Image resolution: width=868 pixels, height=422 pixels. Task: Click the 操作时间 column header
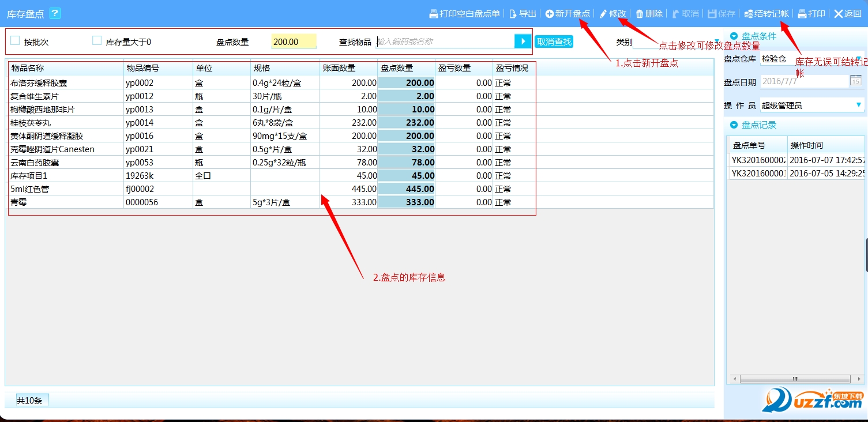pyautogui.click(x=826, y=145)
